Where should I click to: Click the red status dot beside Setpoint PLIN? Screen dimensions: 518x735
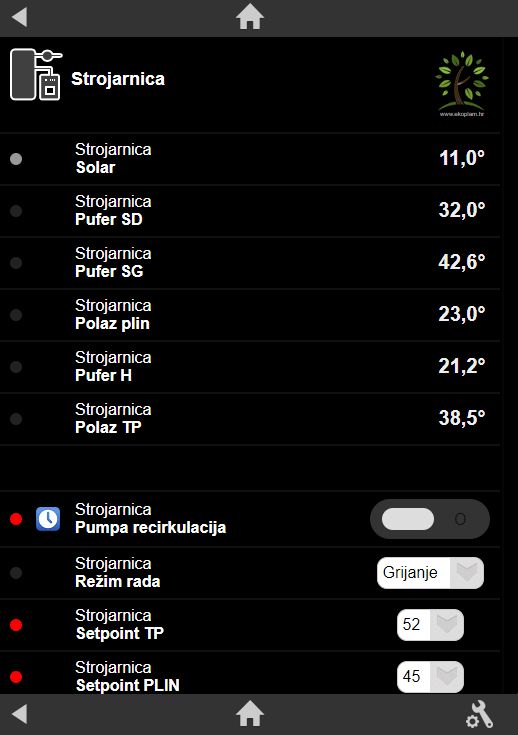click(16, 677)
